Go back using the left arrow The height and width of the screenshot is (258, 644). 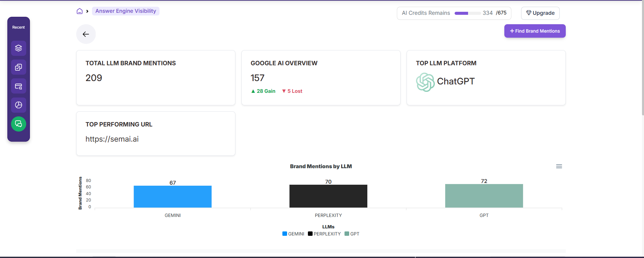tap(86, 34)
